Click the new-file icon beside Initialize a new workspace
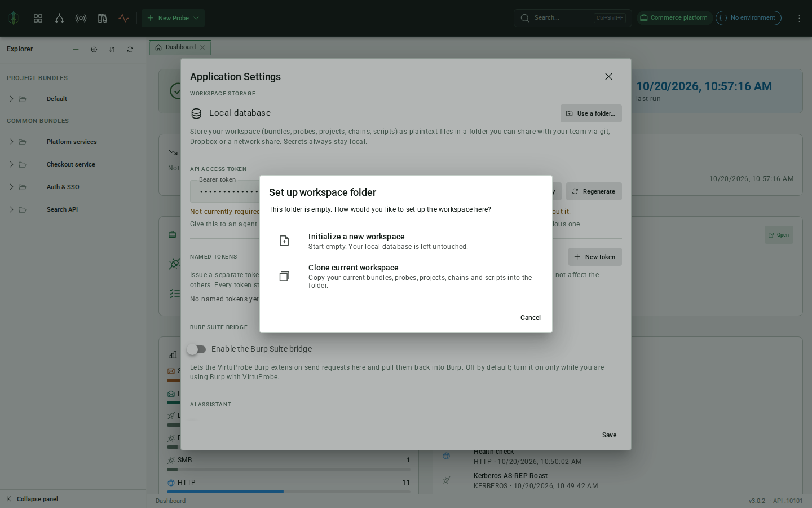The height and width of the screenshot is (508, 812). 284,241
